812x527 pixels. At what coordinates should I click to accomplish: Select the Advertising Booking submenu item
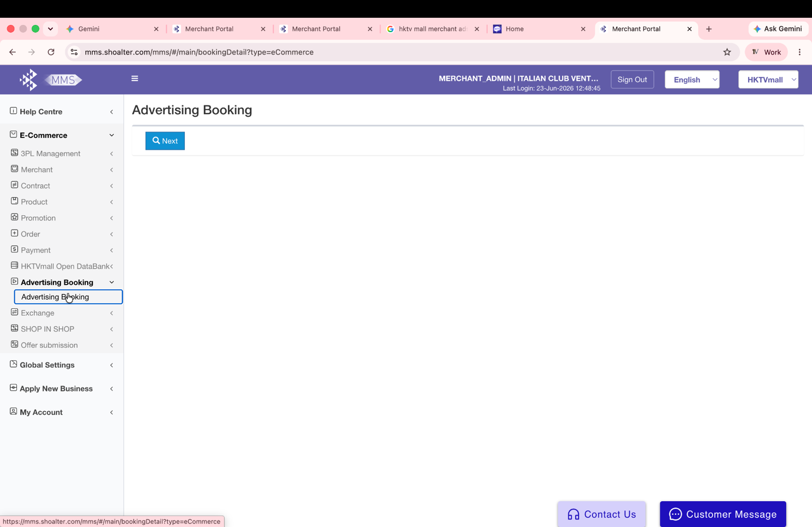[68, 297]
